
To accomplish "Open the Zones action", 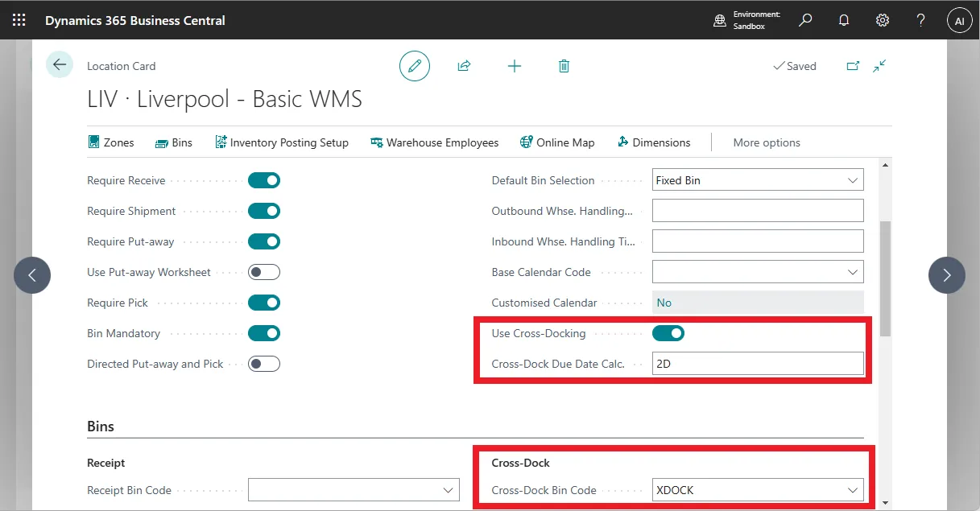I will tap(111, 142).
